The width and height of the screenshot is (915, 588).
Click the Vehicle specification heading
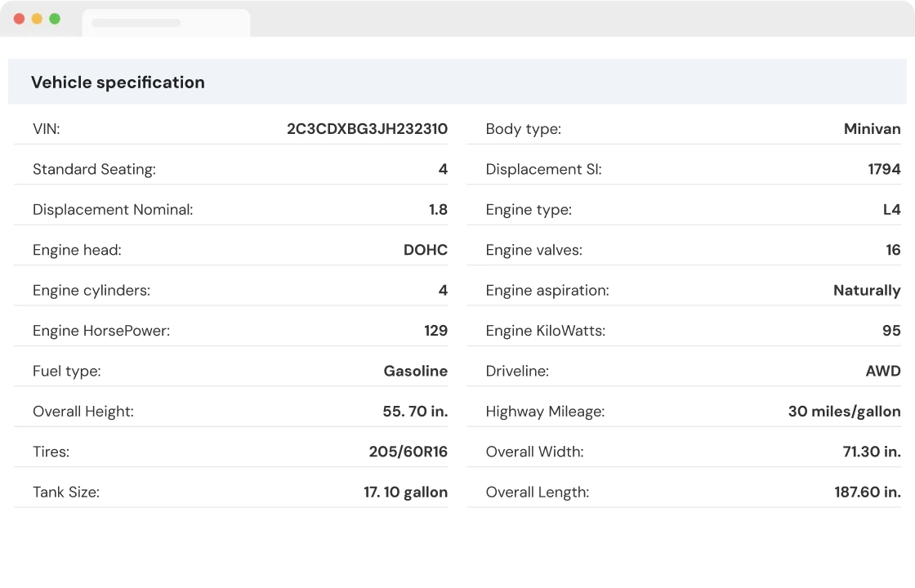(118, 82)
